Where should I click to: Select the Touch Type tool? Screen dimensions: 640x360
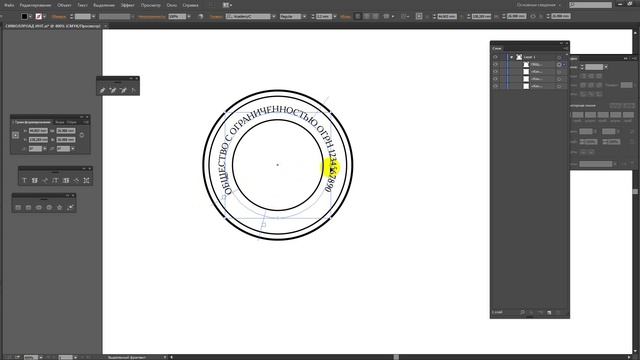tap(87, 180)
